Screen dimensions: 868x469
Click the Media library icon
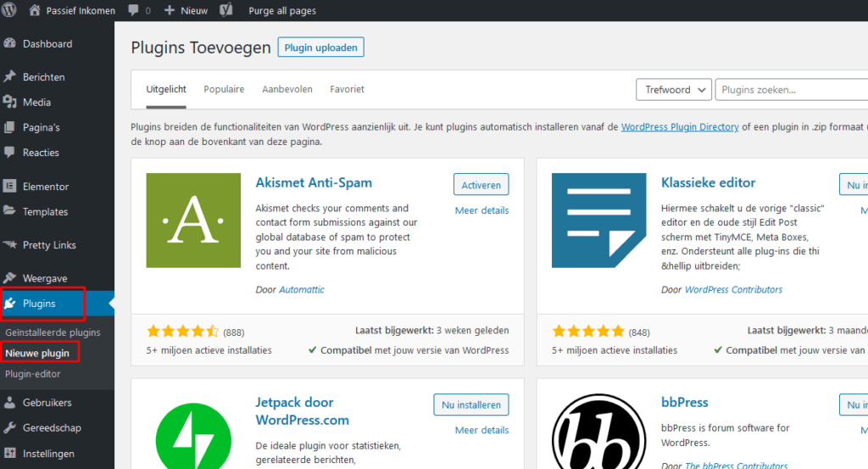coord(9,102)
